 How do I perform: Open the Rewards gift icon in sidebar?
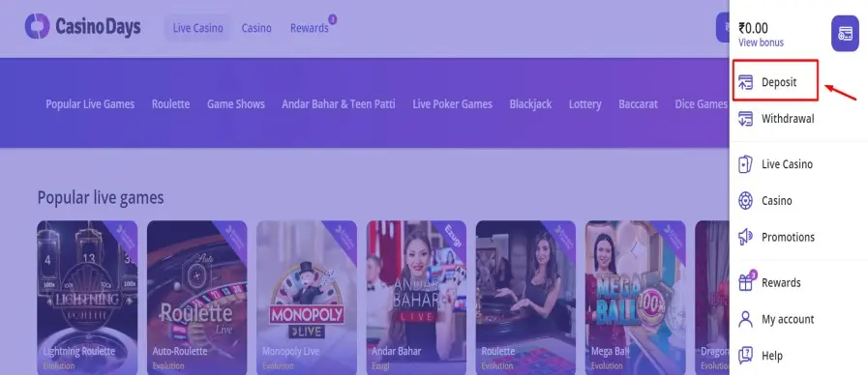[746, 282]
